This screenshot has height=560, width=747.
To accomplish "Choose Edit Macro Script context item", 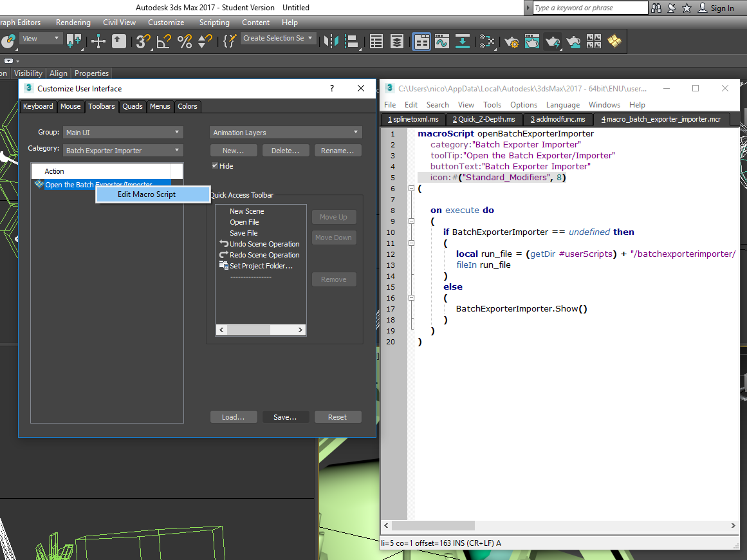I will coord(153,194).
